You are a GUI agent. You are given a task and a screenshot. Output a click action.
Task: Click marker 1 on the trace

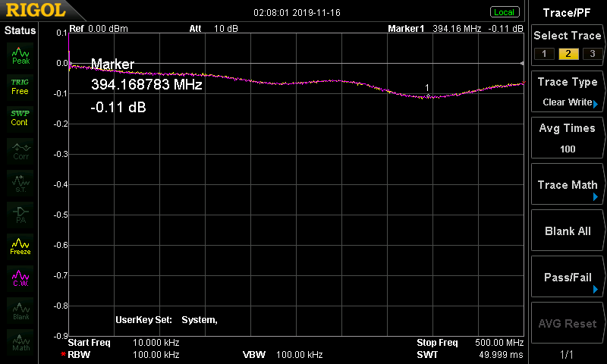427,96
